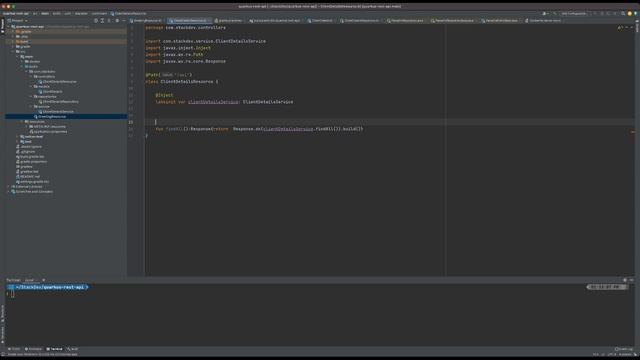Image resolution: width=640 pixels, height=360 pixels.
Task: Open the Problems tool window
Action: [33, 349]
